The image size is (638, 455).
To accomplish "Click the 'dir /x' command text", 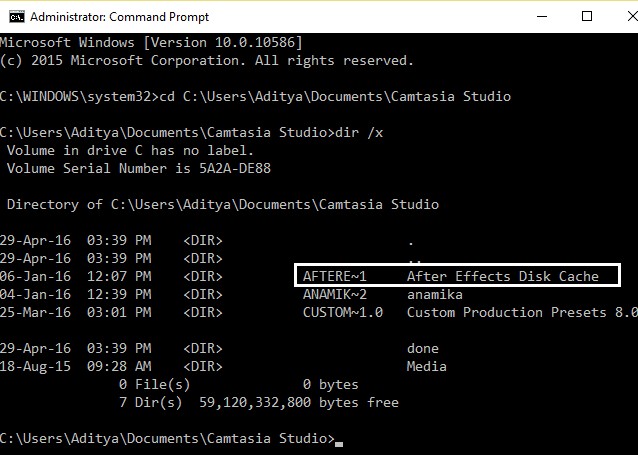I will pyautogui.click(x=370, y=132).
